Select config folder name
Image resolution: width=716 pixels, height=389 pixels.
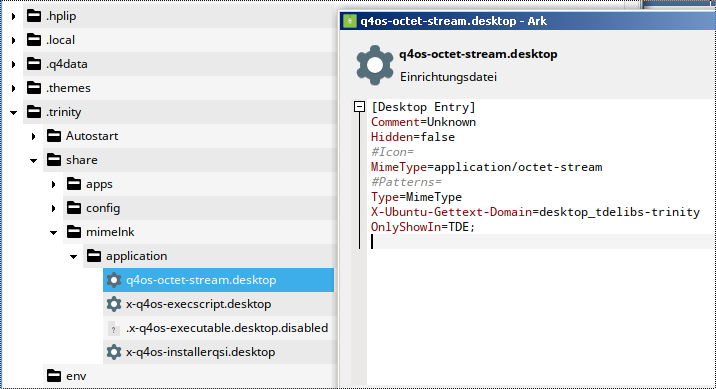click(103, 208)
